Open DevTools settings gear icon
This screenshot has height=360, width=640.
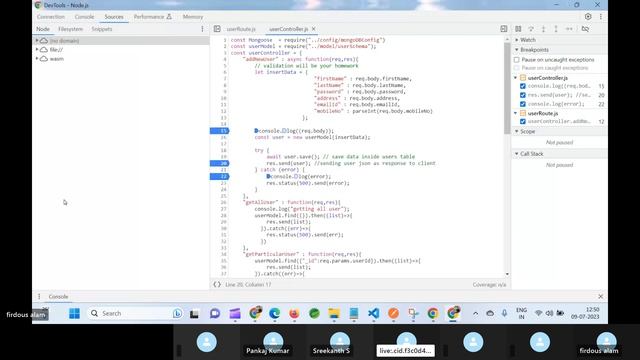click(x=588, y=17)
